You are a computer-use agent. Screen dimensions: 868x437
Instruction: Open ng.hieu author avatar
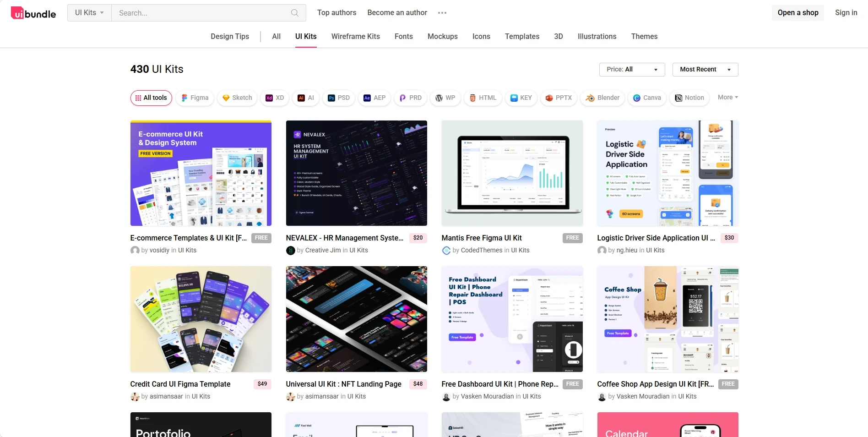click(x=602, y=250)
